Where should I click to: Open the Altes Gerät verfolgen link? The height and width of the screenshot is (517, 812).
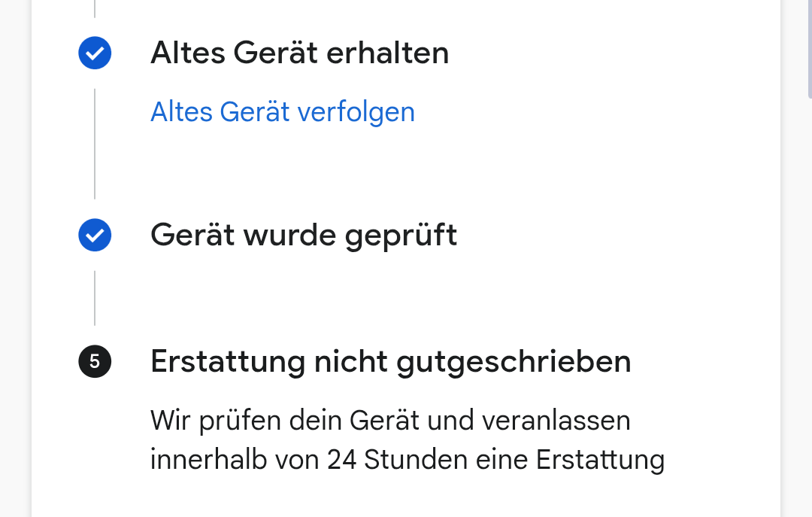coord(283,112)
